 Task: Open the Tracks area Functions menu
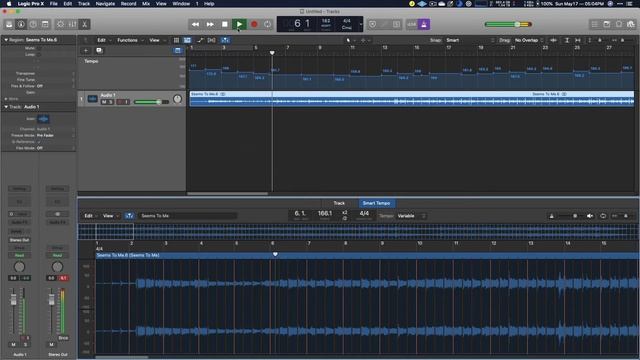130,40
